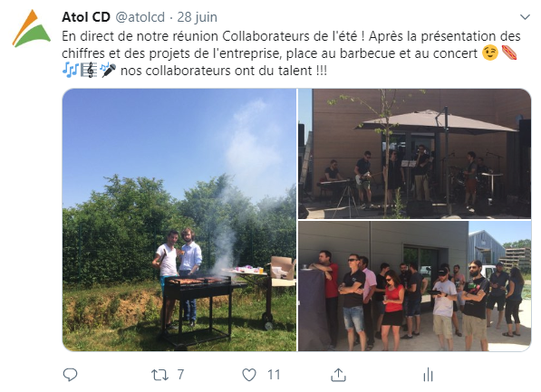
Task: Click the tweet text about réunion Collaborateurs
Action: 291,53
